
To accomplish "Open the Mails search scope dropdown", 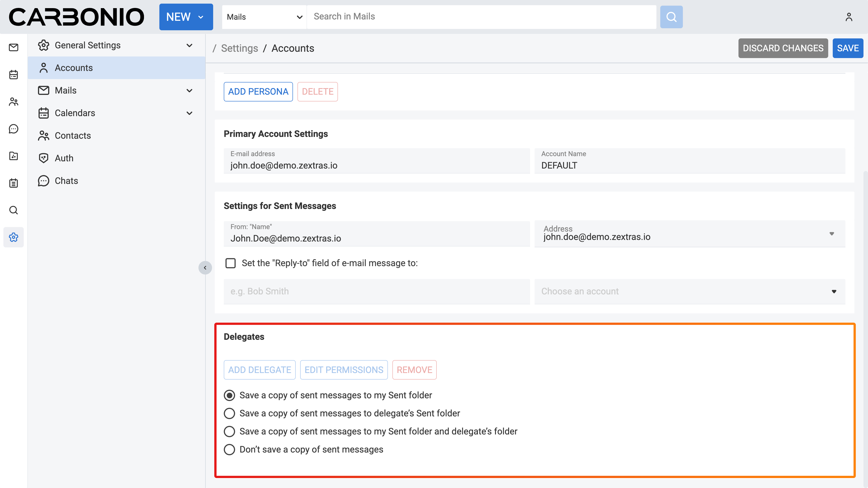I will click(264, 17).
